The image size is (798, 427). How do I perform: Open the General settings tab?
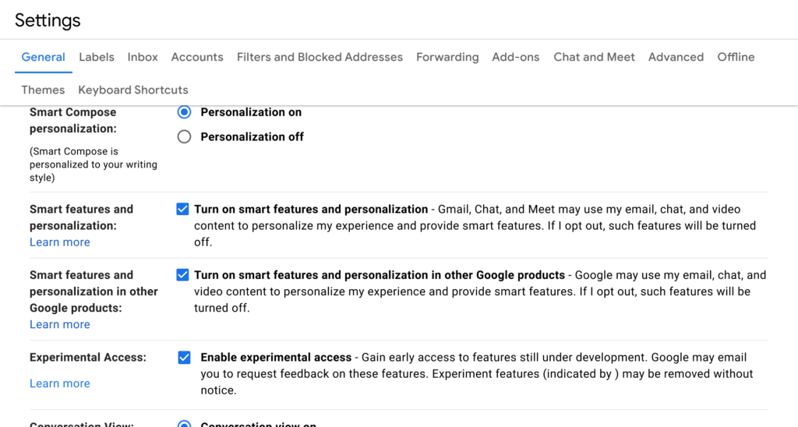[x=43, y=57]
